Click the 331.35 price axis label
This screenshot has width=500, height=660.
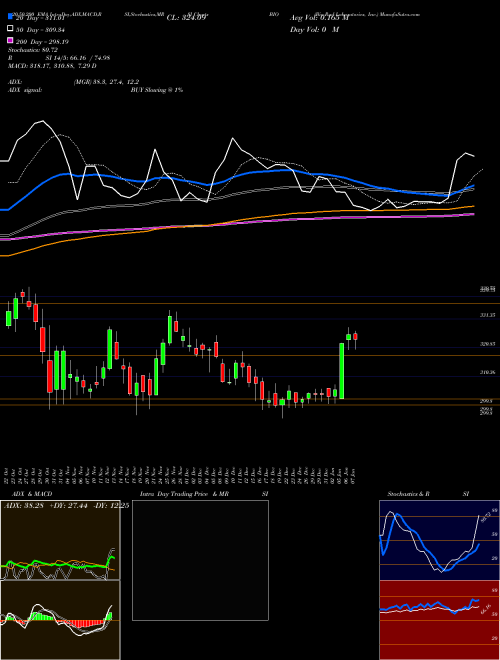[487, 315]
